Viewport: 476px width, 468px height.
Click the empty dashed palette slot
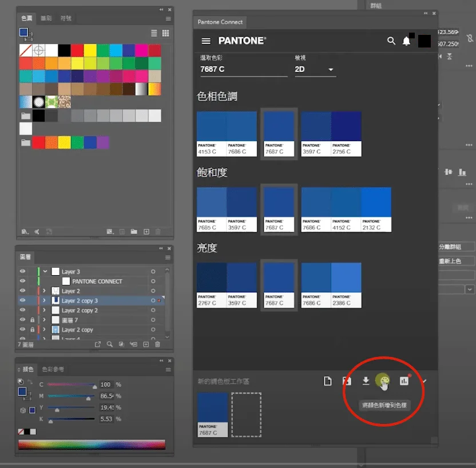[x=246, y=415]
